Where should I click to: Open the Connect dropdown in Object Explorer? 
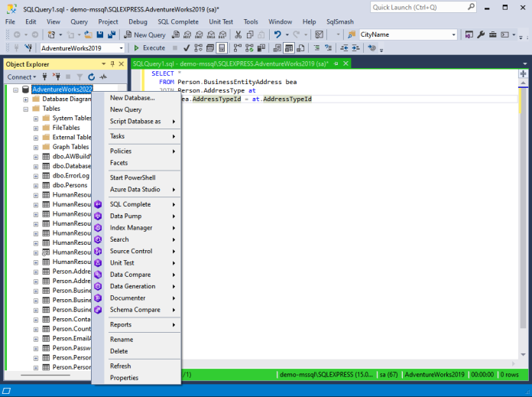click(x=21, y=77)
